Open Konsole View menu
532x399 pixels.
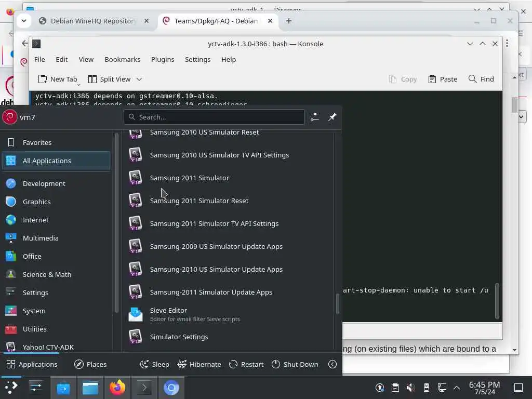pyautogui.click(x=86, y=59)
